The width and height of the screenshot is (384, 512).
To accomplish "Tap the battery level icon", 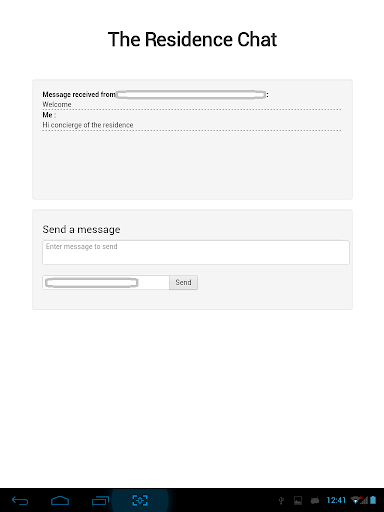I will pos(373,500).
